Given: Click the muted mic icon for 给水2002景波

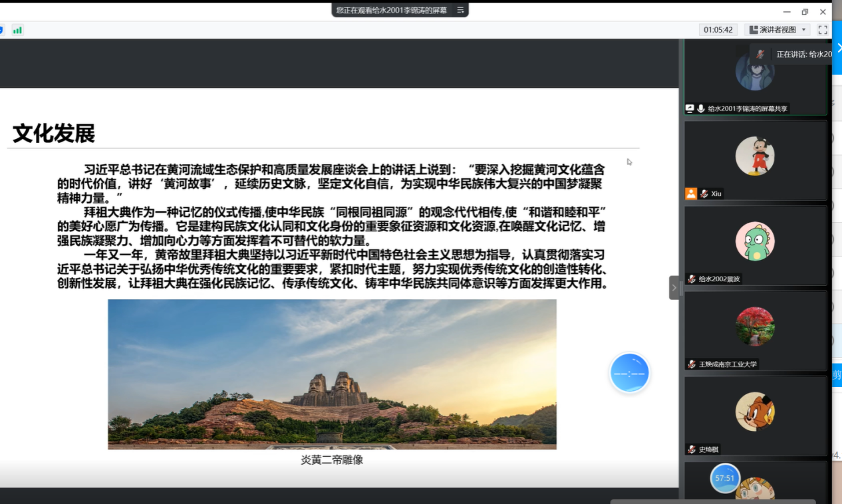Looking at the screenshot, I should pos(692,279).
